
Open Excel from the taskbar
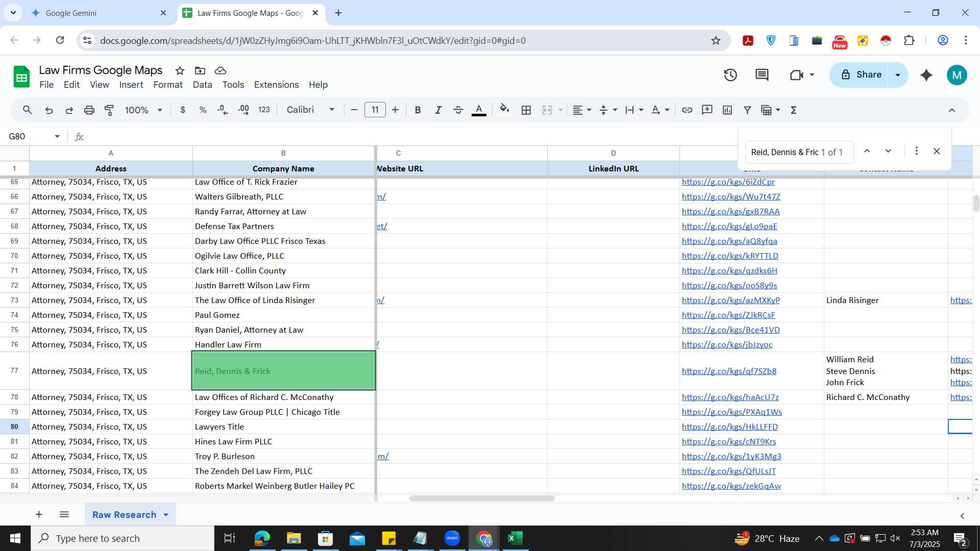[x=516, y=538]
